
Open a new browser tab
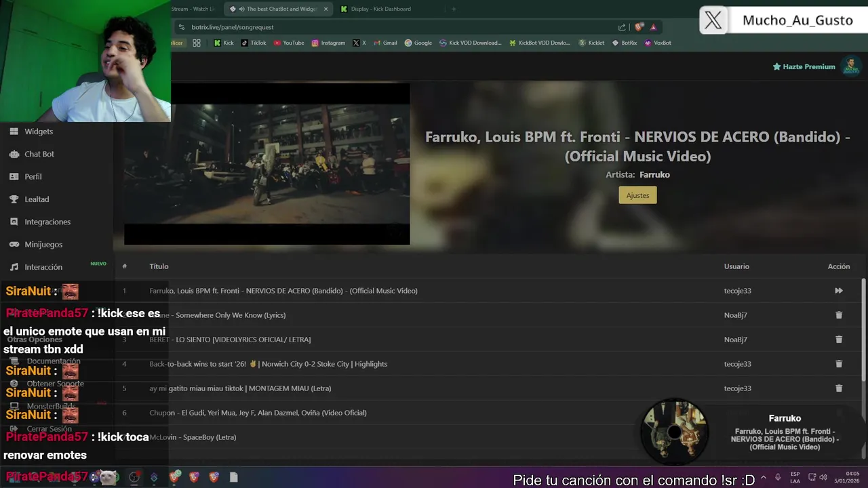pyautogui.click(x=454, y=9)
